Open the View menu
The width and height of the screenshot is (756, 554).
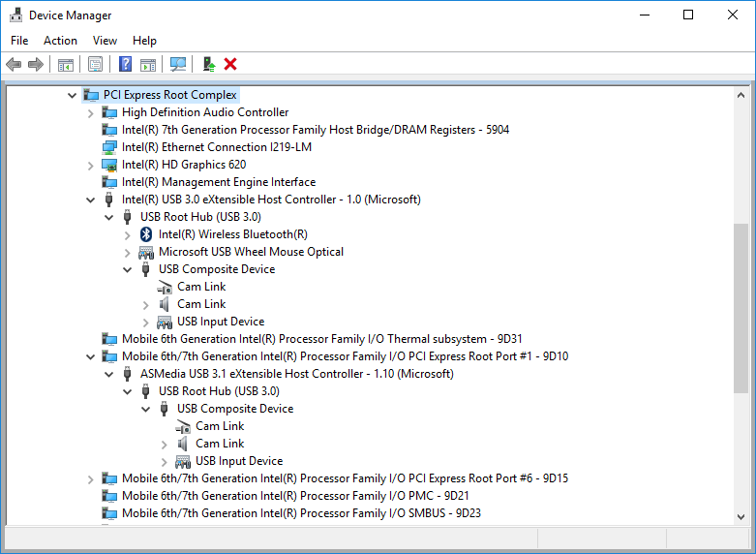coord(105,41)
